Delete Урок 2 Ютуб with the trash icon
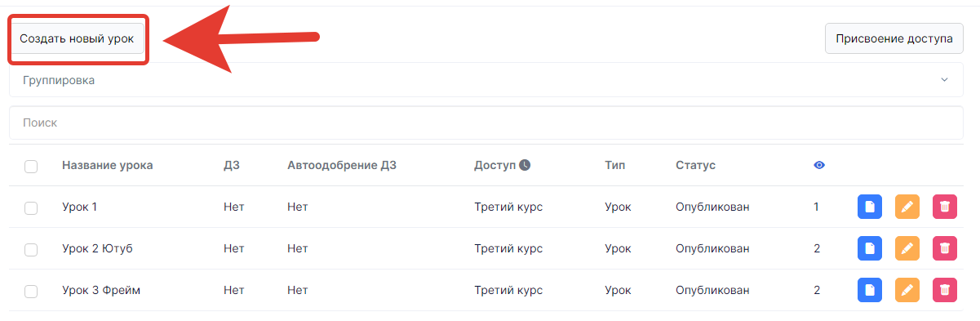Viewport: 980px width, 321px height. click(944, 248)
